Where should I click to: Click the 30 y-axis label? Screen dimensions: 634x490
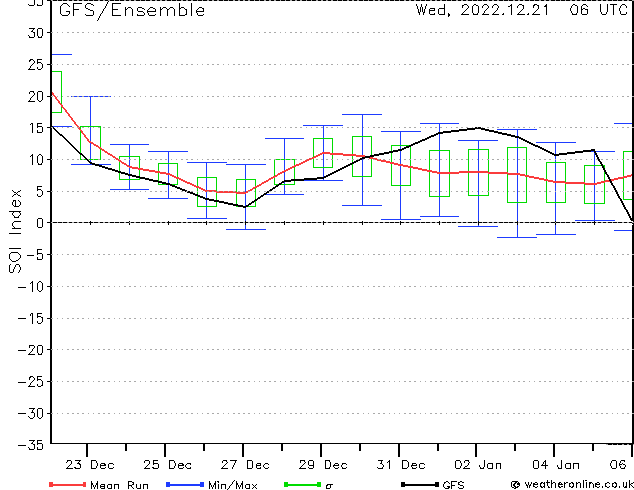point(36,33)
